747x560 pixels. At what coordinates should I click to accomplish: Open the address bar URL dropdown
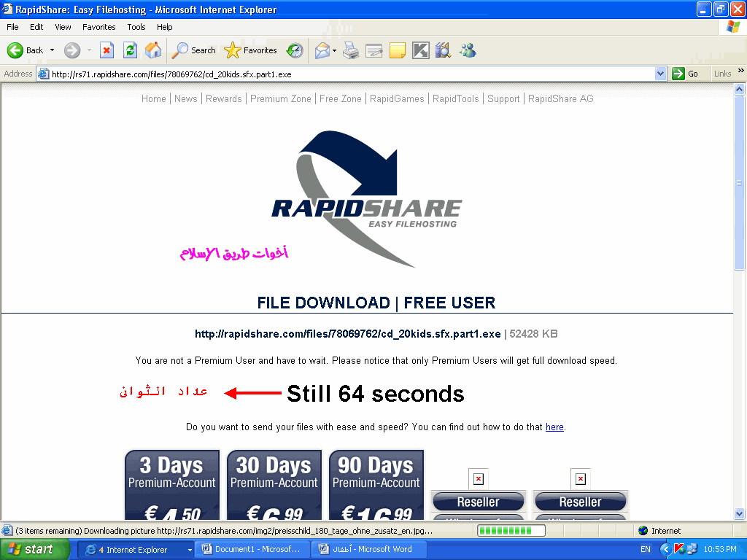click(x=660, y=74)
